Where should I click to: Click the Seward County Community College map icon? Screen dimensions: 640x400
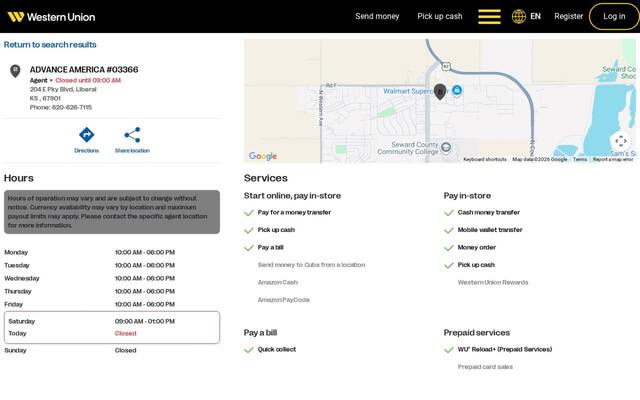[446, 147]
